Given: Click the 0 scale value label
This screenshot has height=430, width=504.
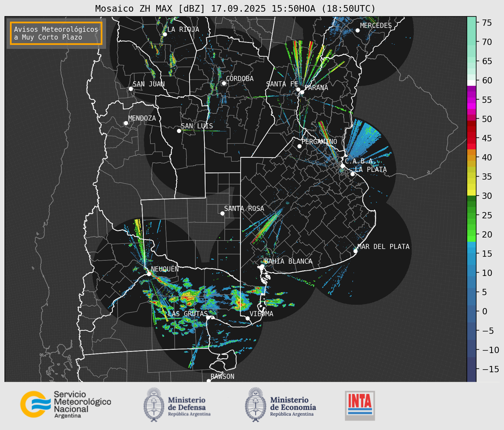Looking at the screenshot, I should tap(485, 311).
